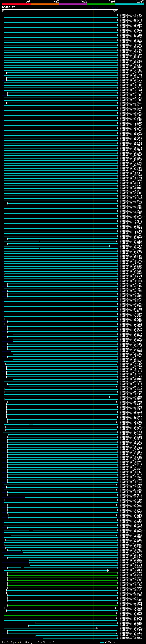Click UniRef100_Q9U411 label

coord(131,636)
